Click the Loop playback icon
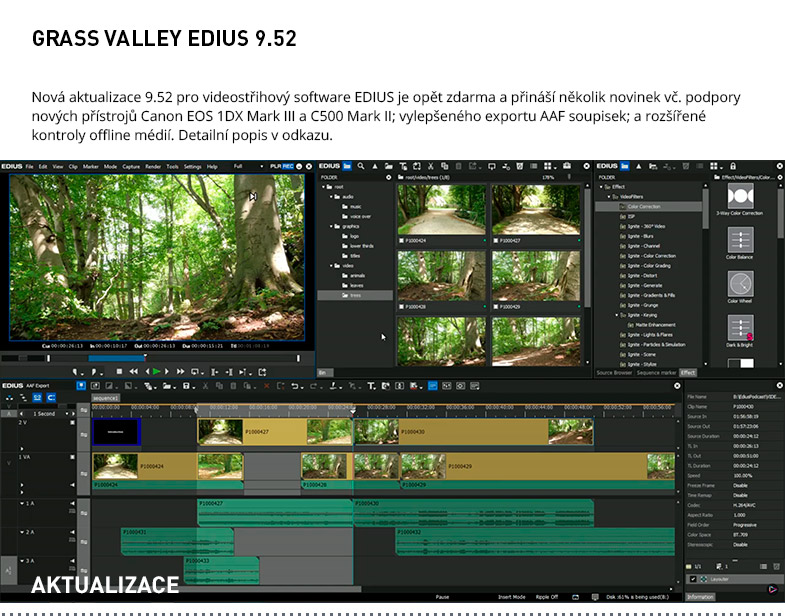Viewport: 785px width, 616px height. tap(196, 372)
